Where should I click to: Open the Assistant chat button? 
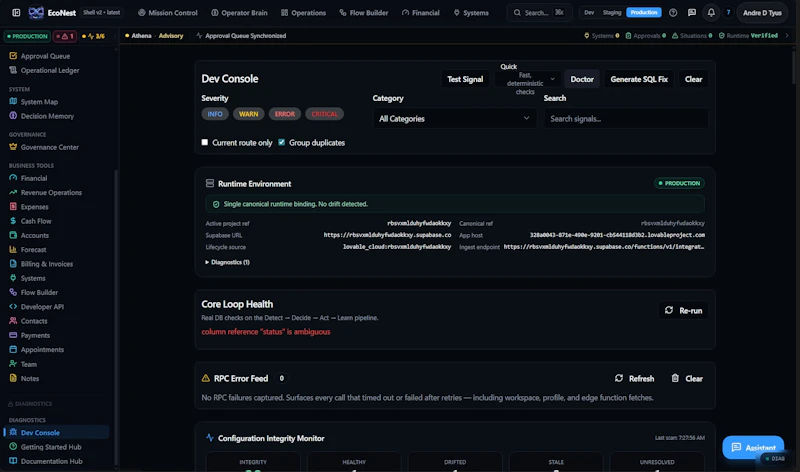[x=754, y=448]
